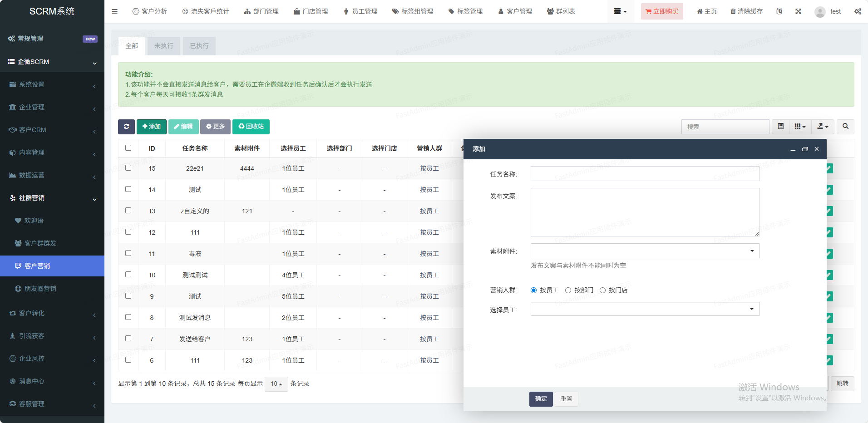The height and width of the screenshot is (423, 868).
Task: Open 朋友圈营销 in the sidebar
Action: (40, 289)
